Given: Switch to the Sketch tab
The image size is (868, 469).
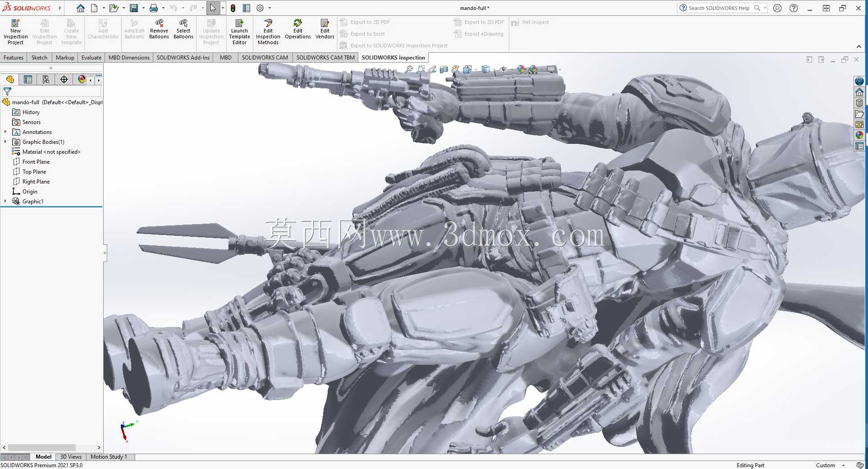Looking at the screenshot, I should (x=39, y=58).
